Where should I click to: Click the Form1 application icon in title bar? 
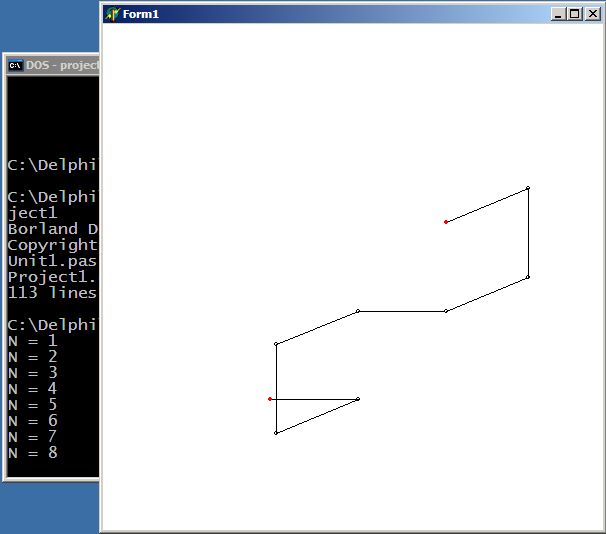pyautogui.click(x=112, y=14)
